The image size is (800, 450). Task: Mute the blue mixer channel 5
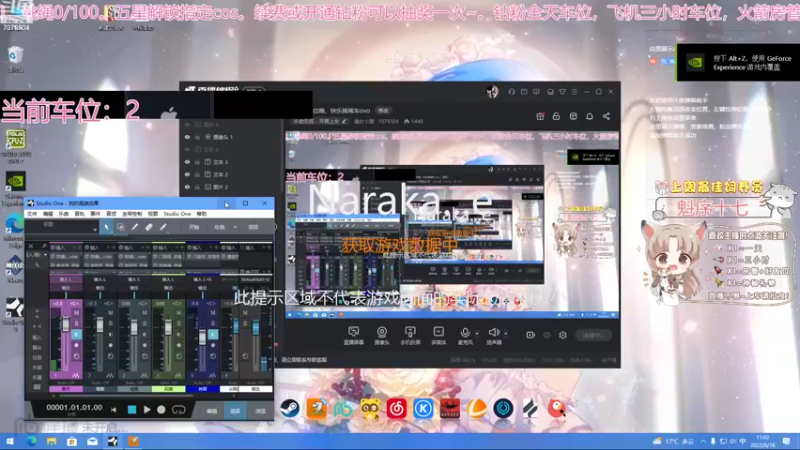(213, 313)
